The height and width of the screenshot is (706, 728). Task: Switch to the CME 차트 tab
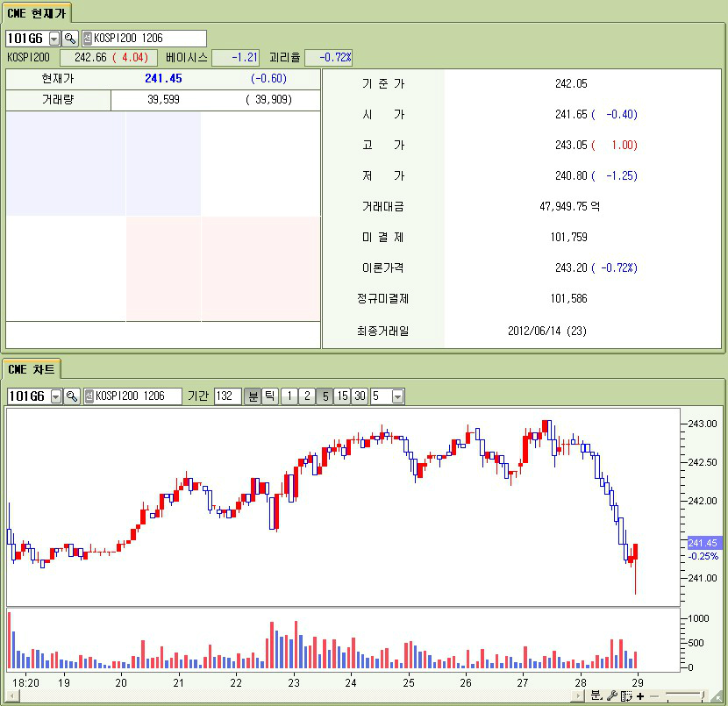point(32,369)
